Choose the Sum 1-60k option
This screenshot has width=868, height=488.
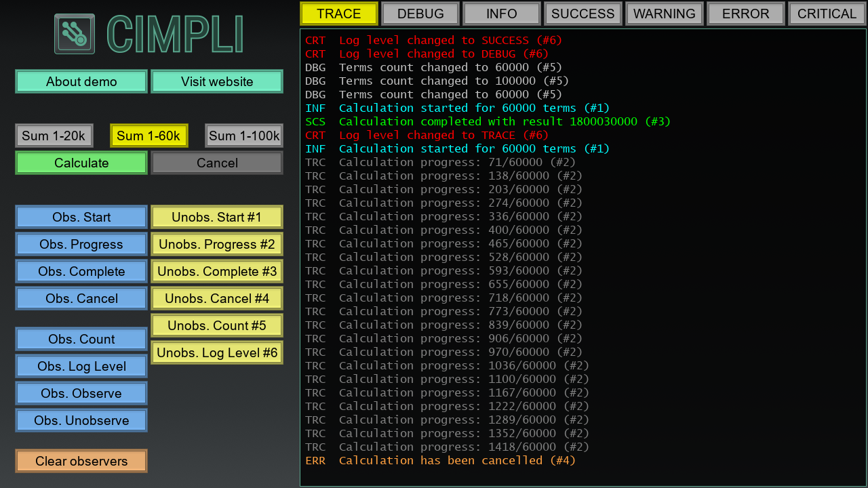coord(149,136)
